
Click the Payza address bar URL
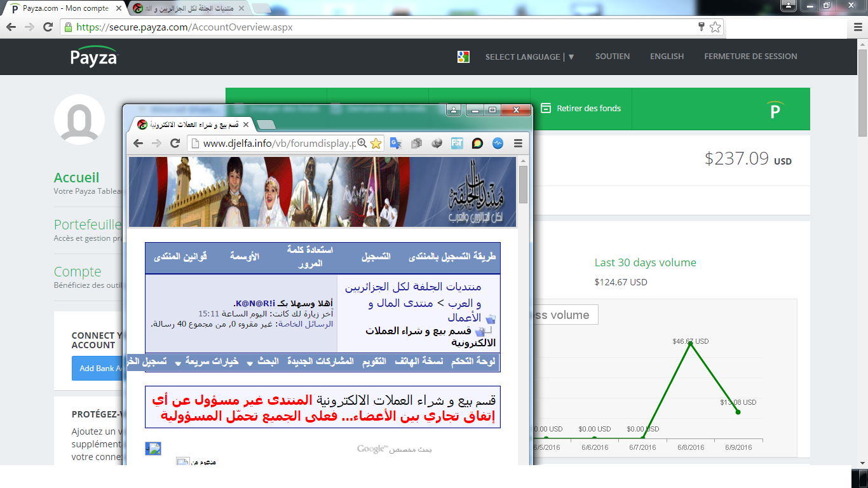[184, 27]
